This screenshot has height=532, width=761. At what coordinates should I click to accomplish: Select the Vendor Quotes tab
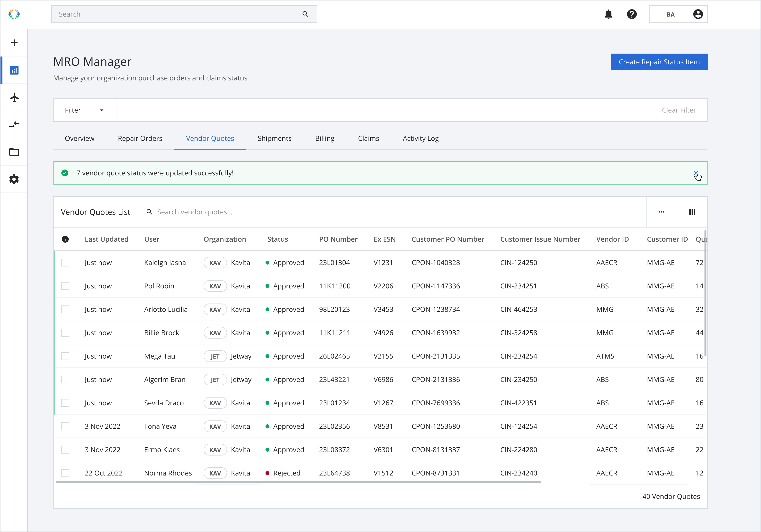click(210, 139)
